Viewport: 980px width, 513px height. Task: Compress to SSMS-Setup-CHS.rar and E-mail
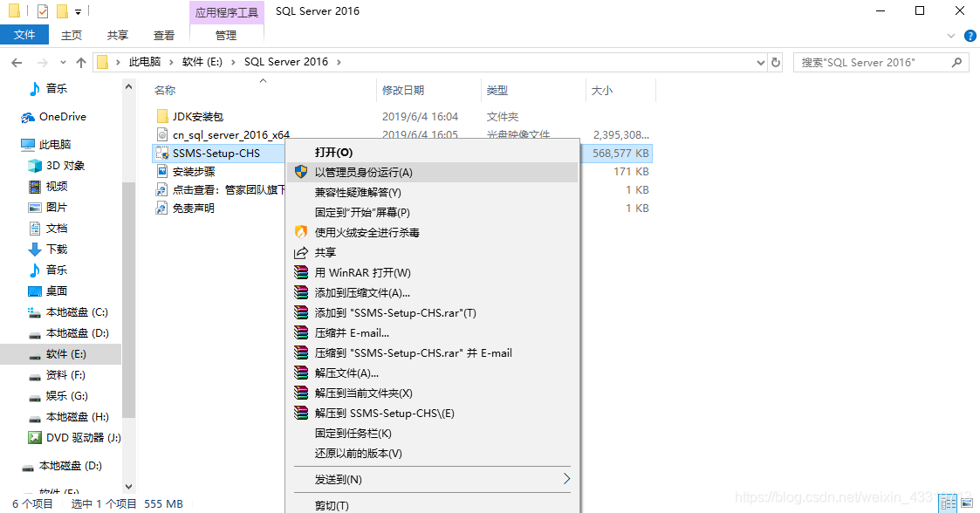pos(432,353)
